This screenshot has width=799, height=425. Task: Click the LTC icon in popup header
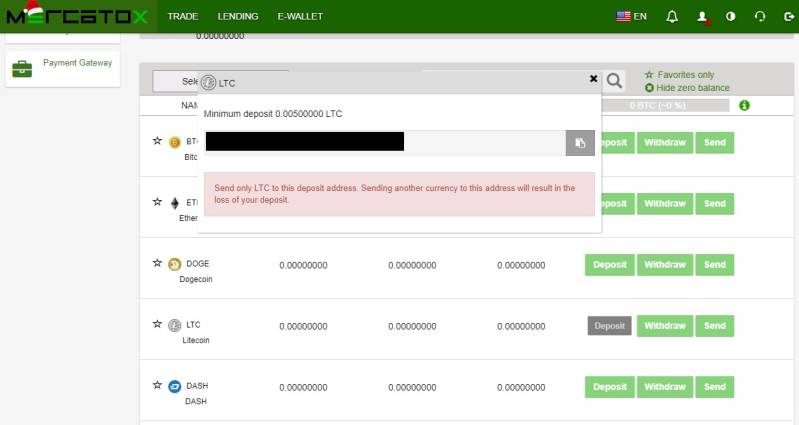pos(208,83)
